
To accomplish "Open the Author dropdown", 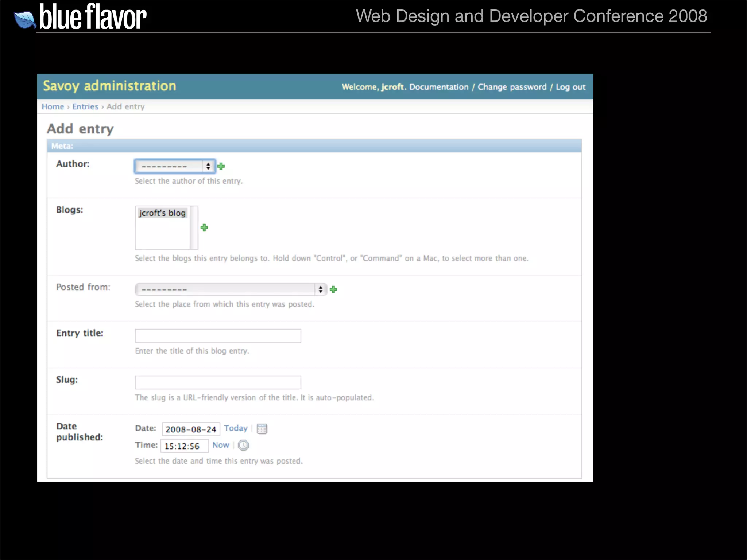I will click(175, 166).
